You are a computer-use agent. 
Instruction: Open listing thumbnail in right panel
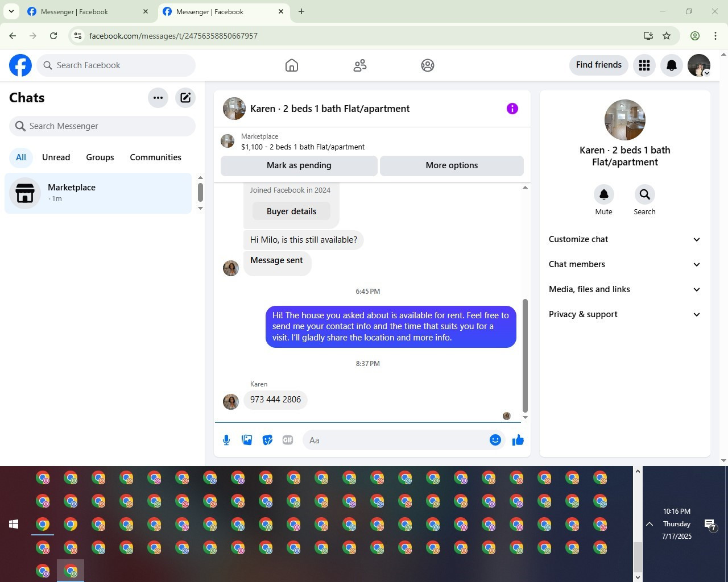click(625, 120)
